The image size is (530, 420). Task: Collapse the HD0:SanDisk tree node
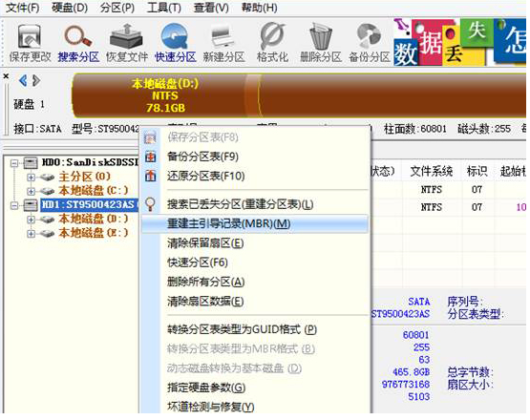click(14, 163)
